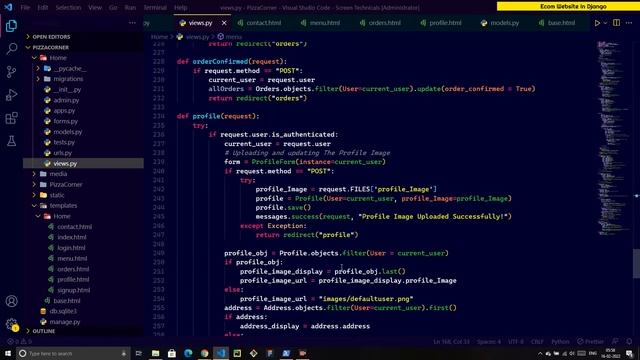Expand the media folder chevron

34,174
